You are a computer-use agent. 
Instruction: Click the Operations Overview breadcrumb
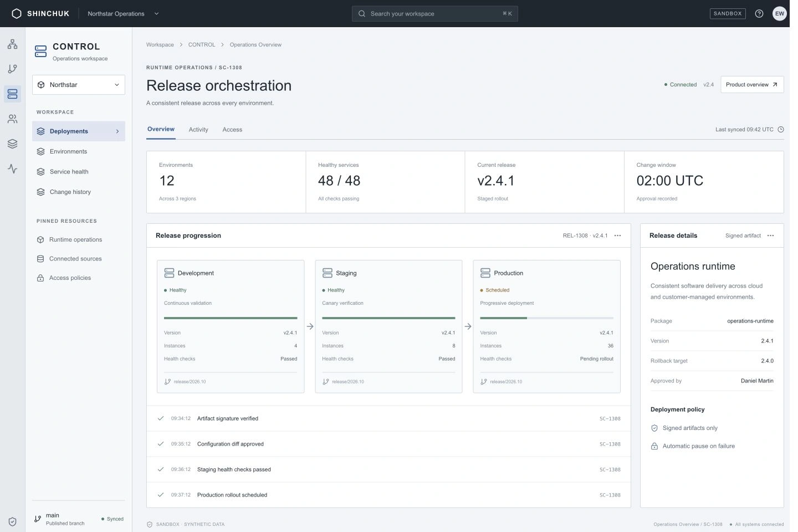[255, 45]
